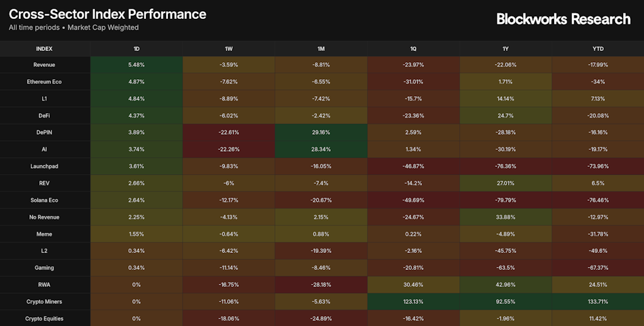Sort by the 1Q column header
The image size is (644, 326).
(413, 48)
